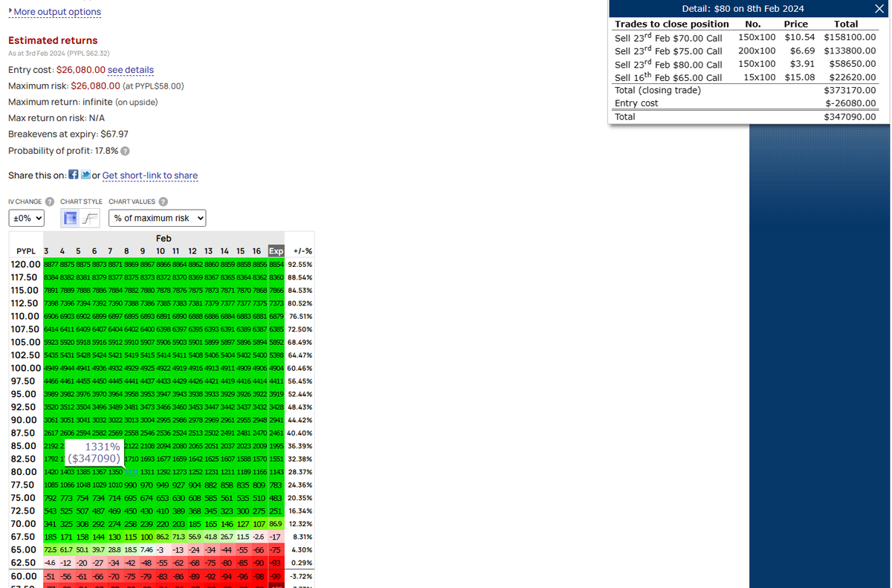Click 'Sell 23rd Feb $80.00 Call' row
Viewport: 892px width, 588px height.
coord(745,64)
